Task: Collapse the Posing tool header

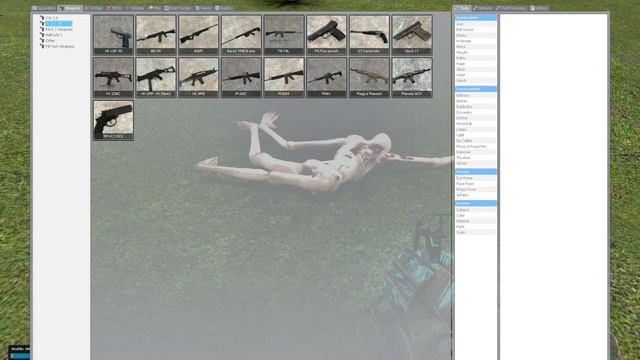Action: pyautogui.click(x=476, y=172)
